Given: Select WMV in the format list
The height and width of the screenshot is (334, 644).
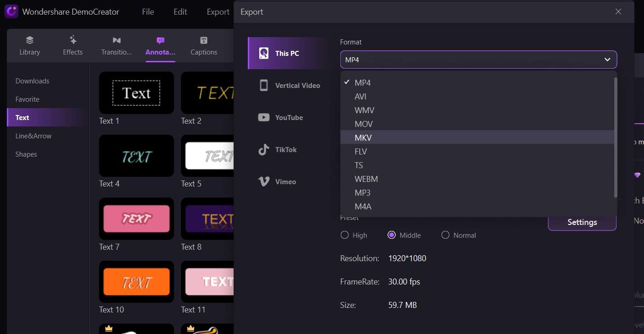Looking at the screenshot, I should pyautogui.click(x=477, y=110).
